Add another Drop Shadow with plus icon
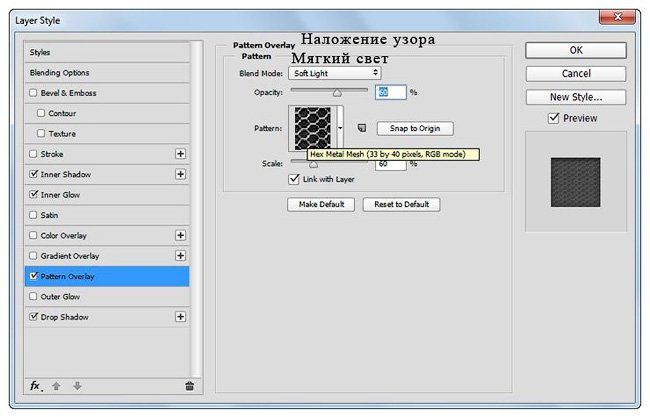This screenshot has height=417, width=650. point(181,317)
